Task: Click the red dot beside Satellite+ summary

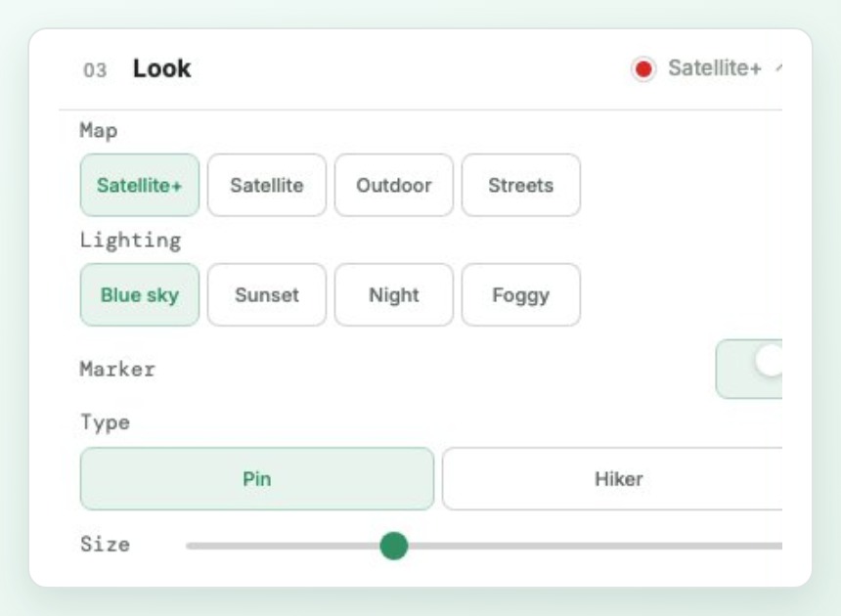Action: [x=643, y=69]
